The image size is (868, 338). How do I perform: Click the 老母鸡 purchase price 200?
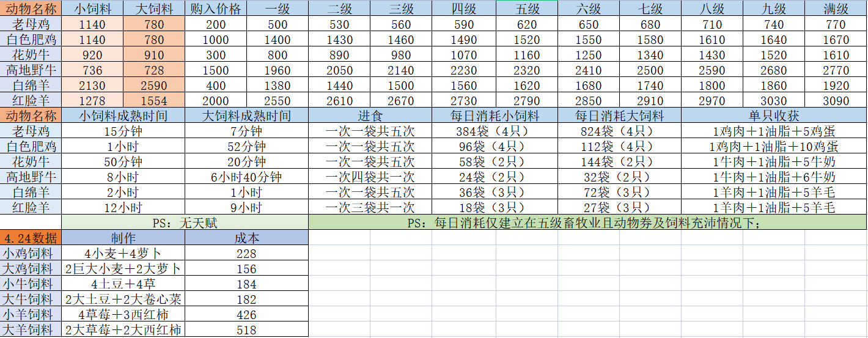click(216, 24)
